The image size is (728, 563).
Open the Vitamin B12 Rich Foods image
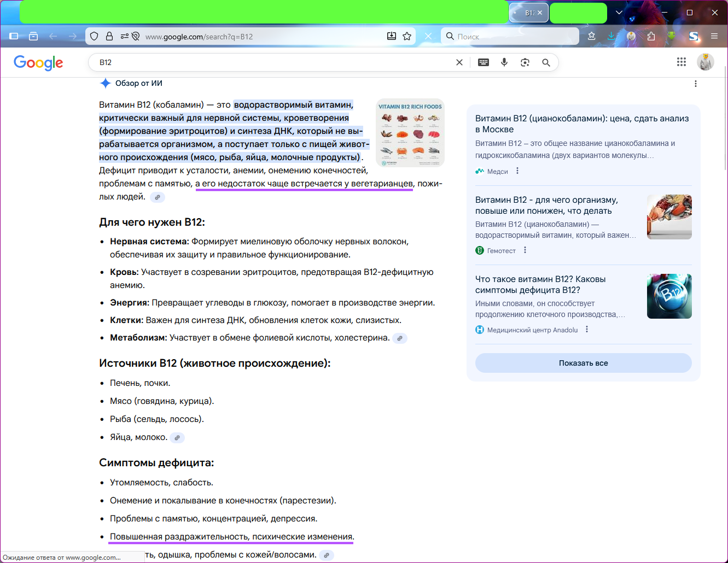click(x=410, y=133)
